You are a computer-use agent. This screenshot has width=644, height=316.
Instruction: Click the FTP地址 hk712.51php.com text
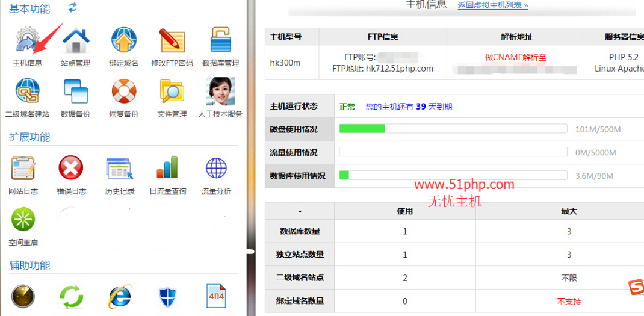coord(383,69)
